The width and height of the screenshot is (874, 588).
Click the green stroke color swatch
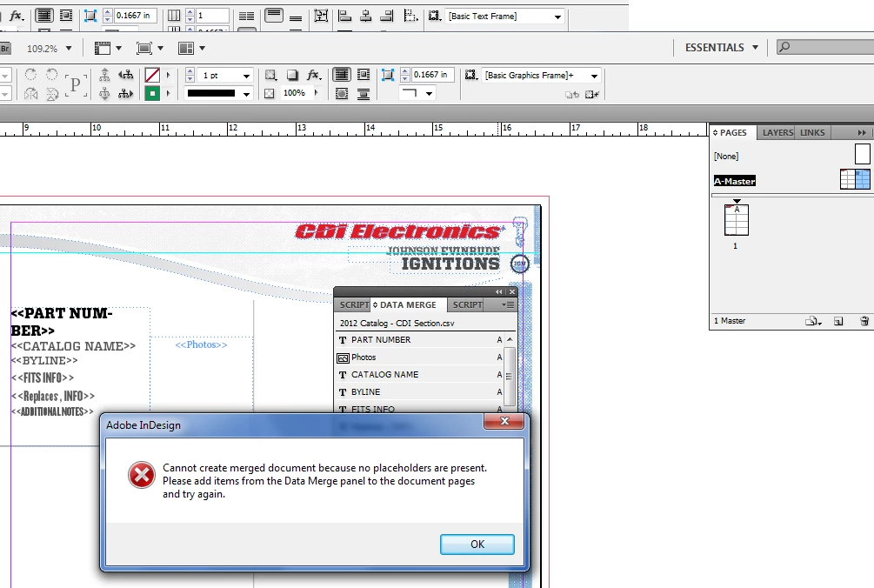click(x=152, y=94)
